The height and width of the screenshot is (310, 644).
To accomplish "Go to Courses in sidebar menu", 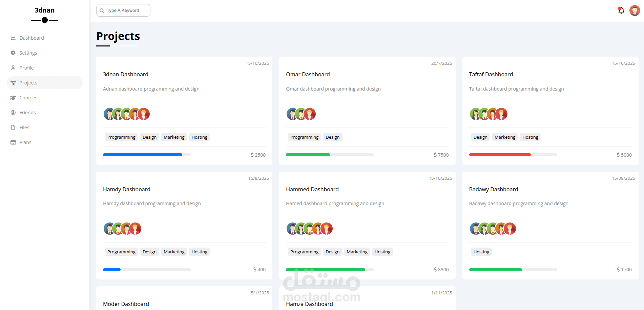I will [x=28, y=98].
